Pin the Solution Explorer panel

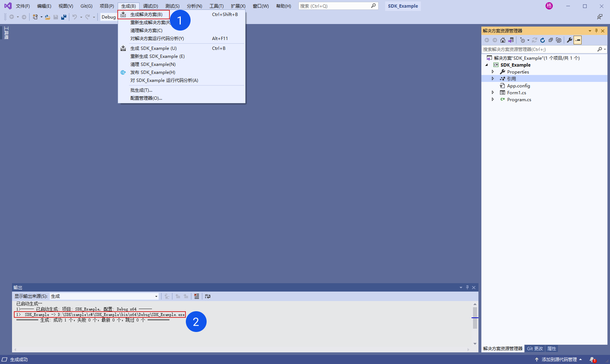tap(597, 31)
